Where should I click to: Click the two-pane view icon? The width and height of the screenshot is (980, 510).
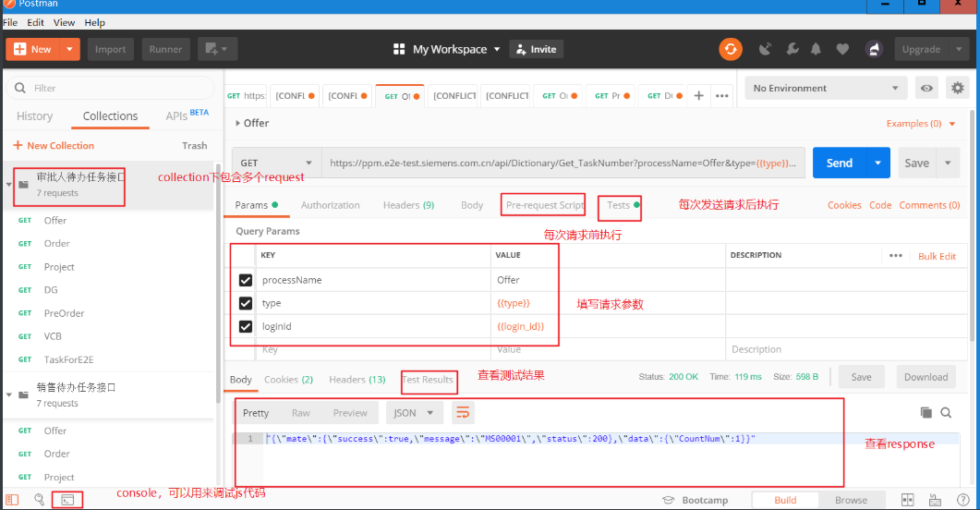click(x=908, y=499)
